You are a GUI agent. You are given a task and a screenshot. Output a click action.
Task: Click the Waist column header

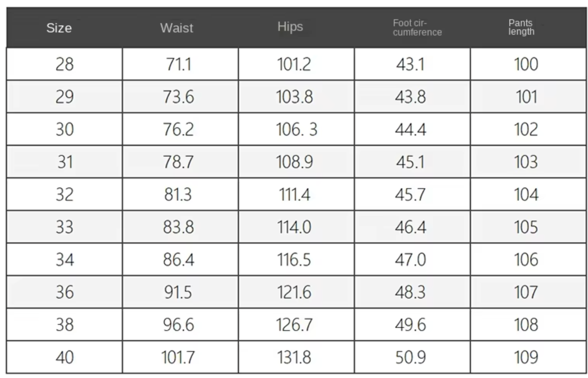click(176, 28)
